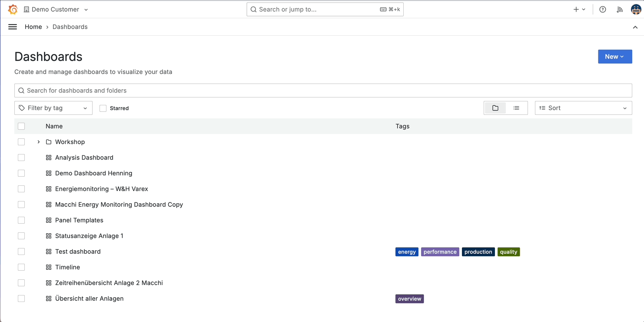The image size is (644, 322).
Task: Open the help menu via question mark icon
Action: 602,9
